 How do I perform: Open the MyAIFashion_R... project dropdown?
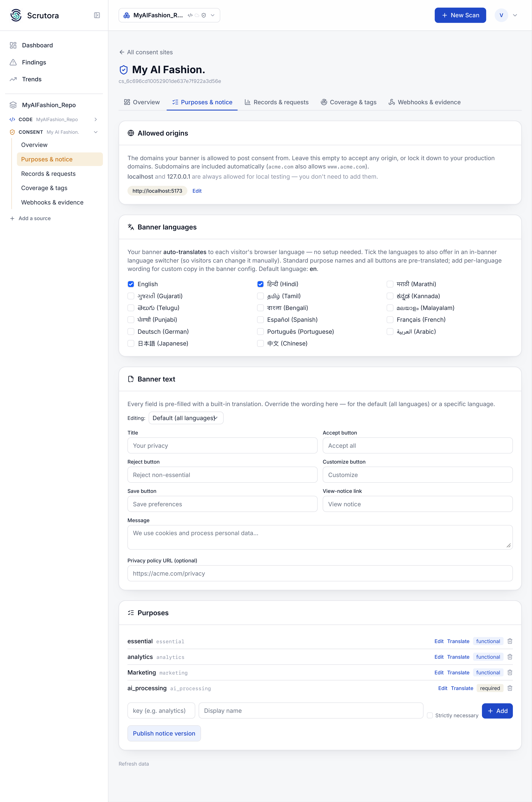pos(169,15)
